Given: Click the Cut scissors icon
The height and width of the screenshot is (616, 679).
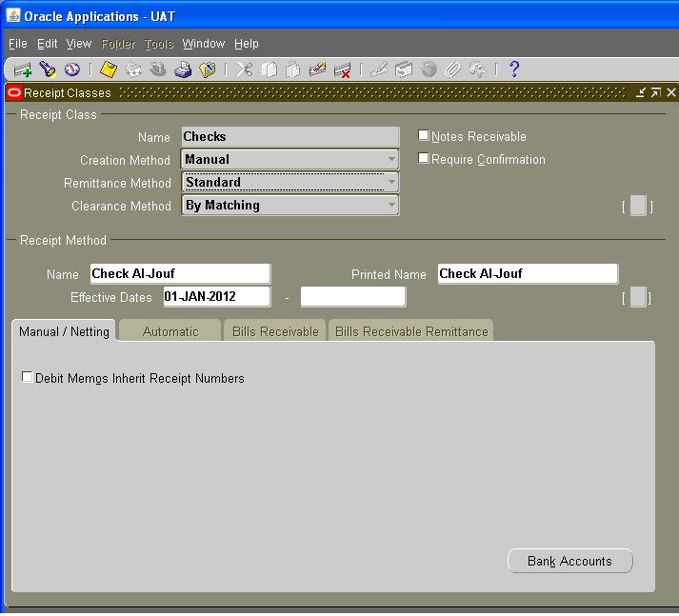Looking at the screenshot, I should click(x=244, y=70).
